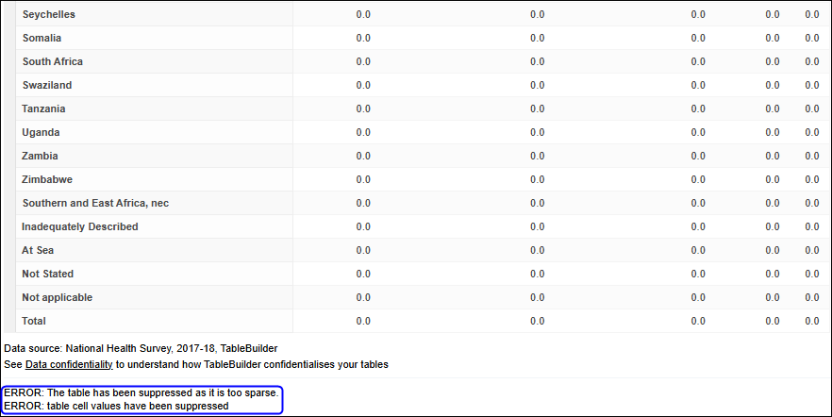The width and height of the screenshot is (832, 417).
Task: Click the Not Stated row label
Action: pyautogui.click(x=48, y=274)
